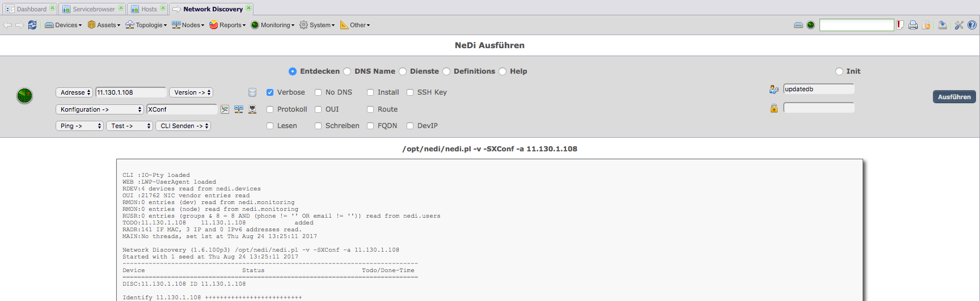Image resolution: width=980 pixels, height=301 pixels.
Task: Check the Schreiben checkbox
Action: tap(318, 126)
